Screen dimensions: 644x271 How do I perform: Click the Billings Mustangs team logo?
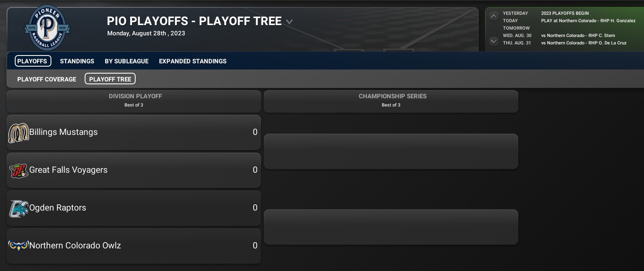coord(18,133)
